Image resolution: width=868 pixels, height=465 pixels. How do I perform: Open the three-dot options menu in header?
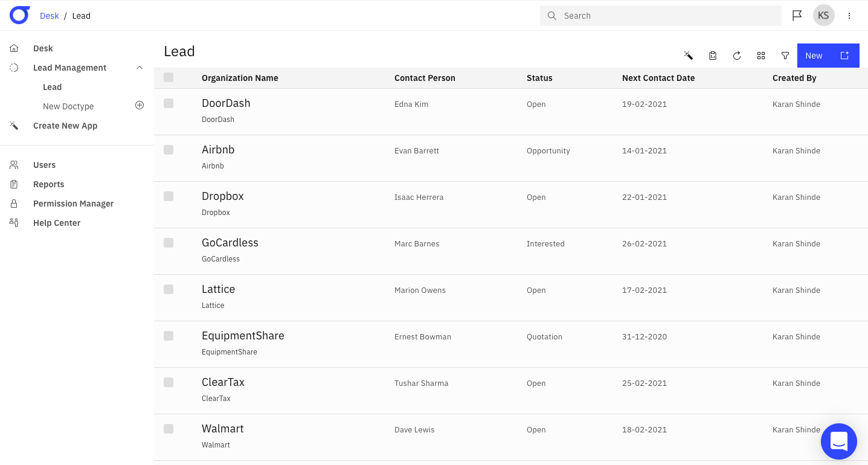849,16
